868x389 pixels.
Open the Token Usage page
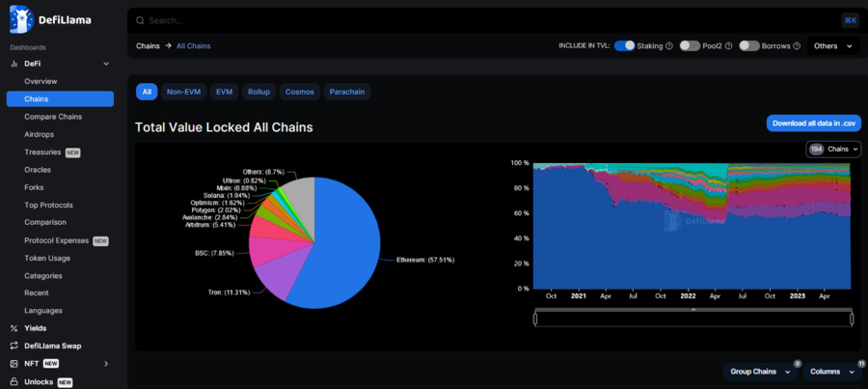point(47,259)
